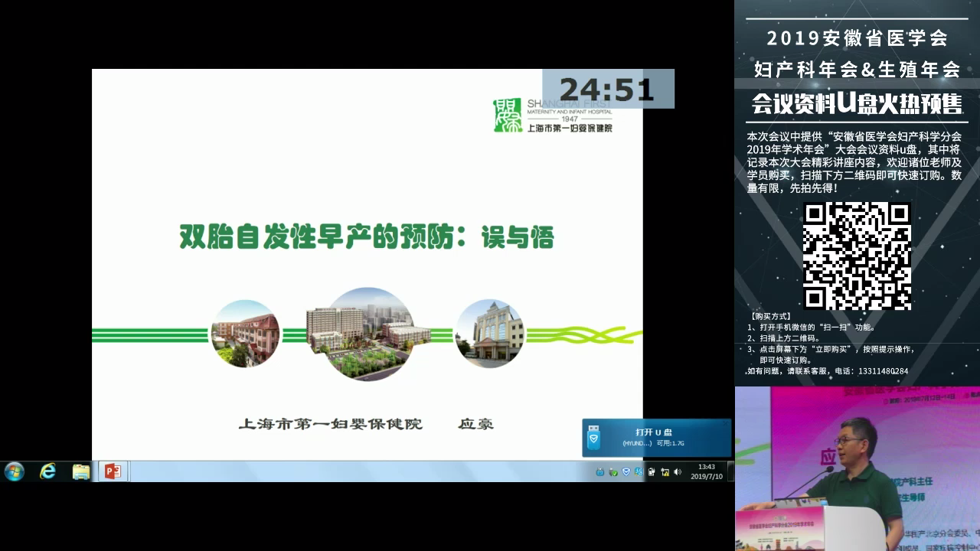Click the safely remove hardware tray icon
Viewport: 980px width, 551px height.
point(613,472)
